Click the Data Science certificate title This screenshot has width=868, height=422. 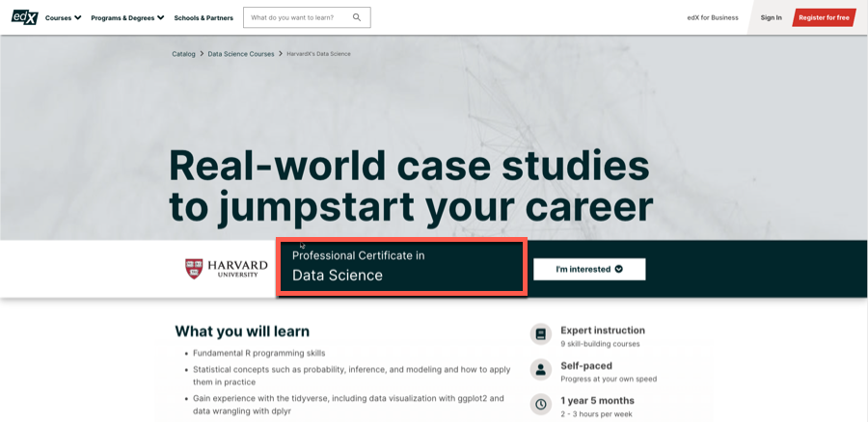[x=338, y=276]
